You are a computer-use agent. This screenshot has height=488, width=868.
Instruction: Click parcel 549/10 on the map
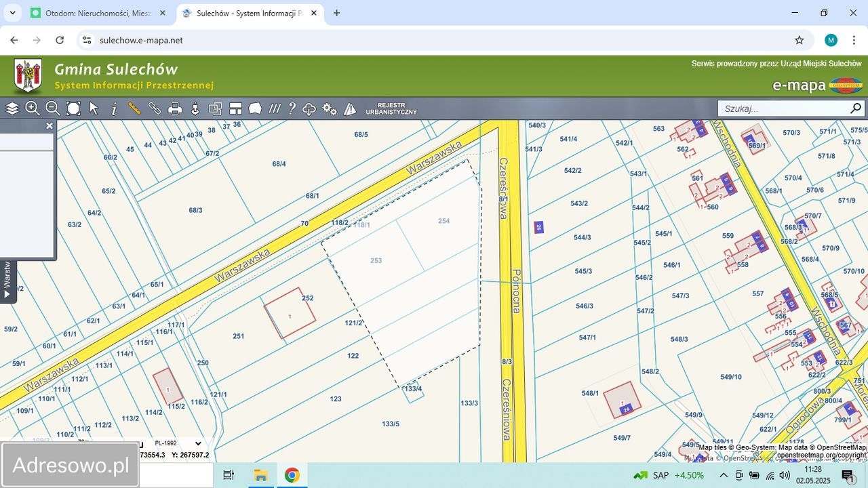tap(731, 377)
